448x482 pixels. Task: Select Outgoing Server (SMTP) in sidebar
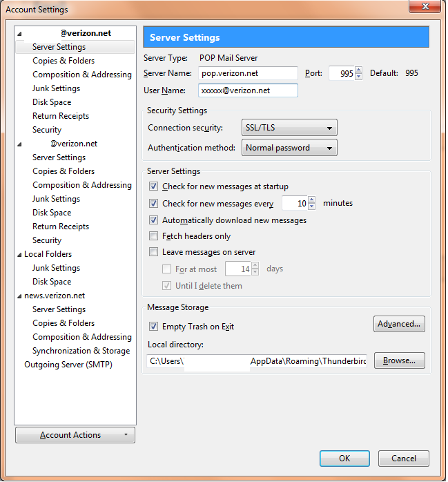coord(68,365)
